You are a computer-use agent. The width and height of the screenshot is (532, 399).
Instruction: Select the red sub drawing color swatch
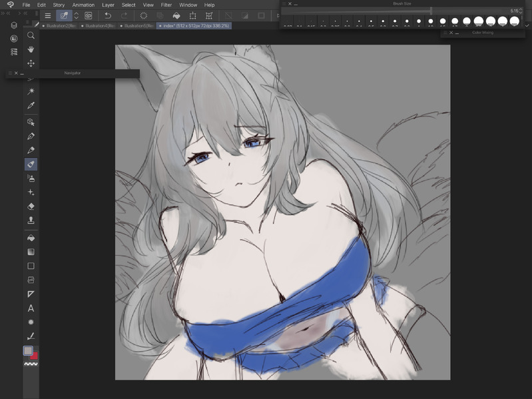point(34,356)
